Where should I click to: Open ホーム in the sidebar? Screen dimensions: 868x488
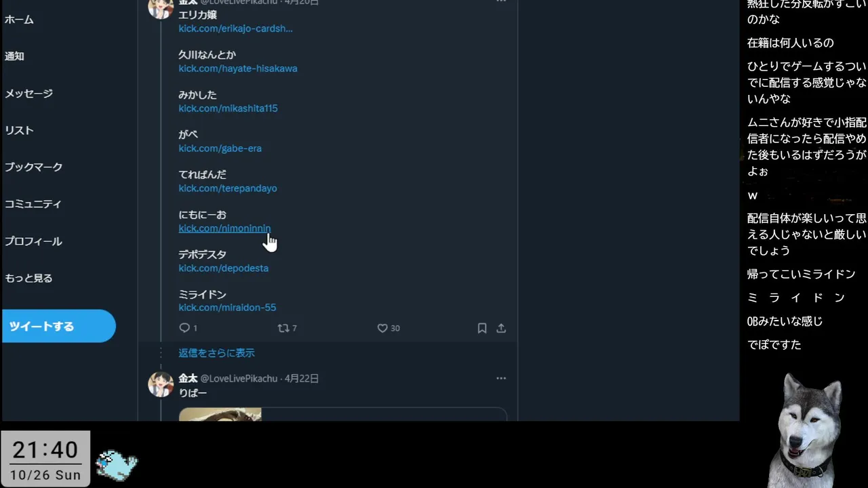pos(19,20)
